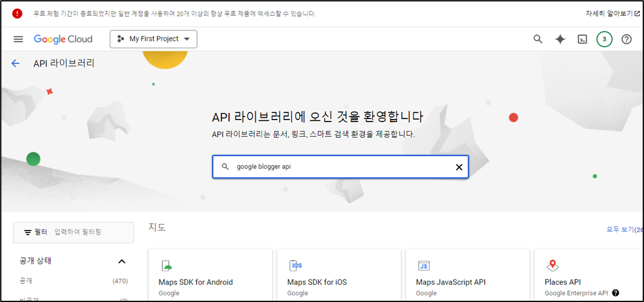Open the Gemini sparkle assistant icon
This screenshot has width=644, height=302.
pyautogui.click(x=560, y=40)
